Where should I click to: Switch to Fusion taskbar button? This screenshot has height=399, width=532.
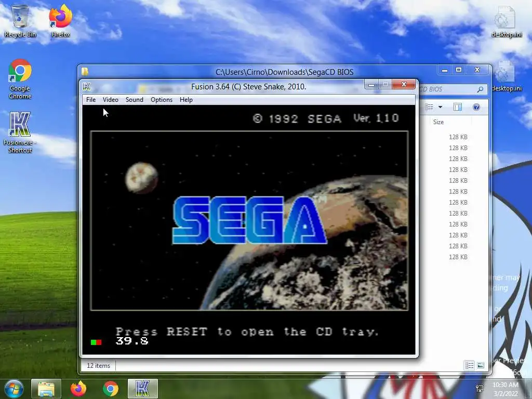(143, 389)
